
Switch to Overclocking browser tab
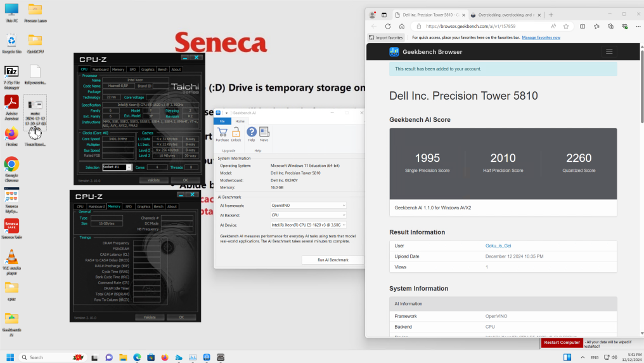[x=506, y=15]
